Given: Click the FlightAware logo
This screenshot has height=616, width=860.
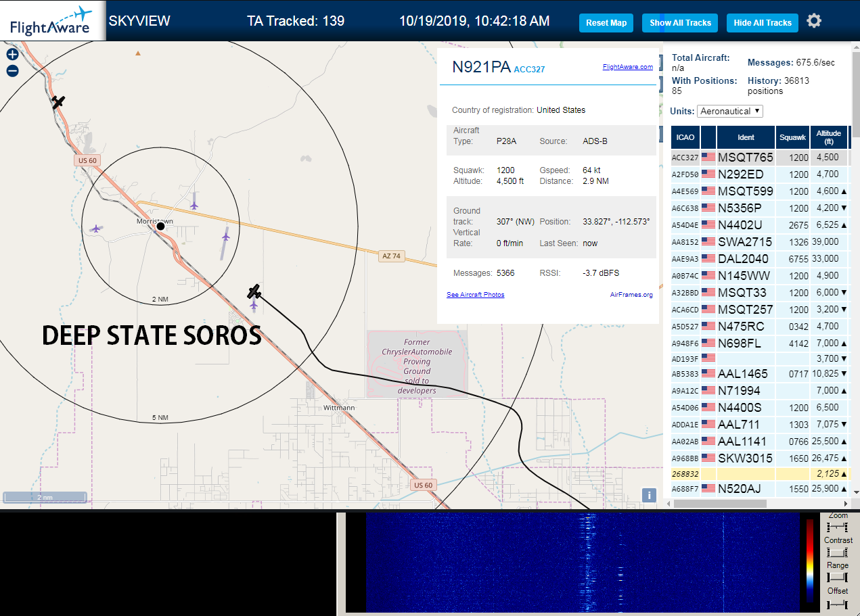Looking at the screenshot, I should [52, 21].
